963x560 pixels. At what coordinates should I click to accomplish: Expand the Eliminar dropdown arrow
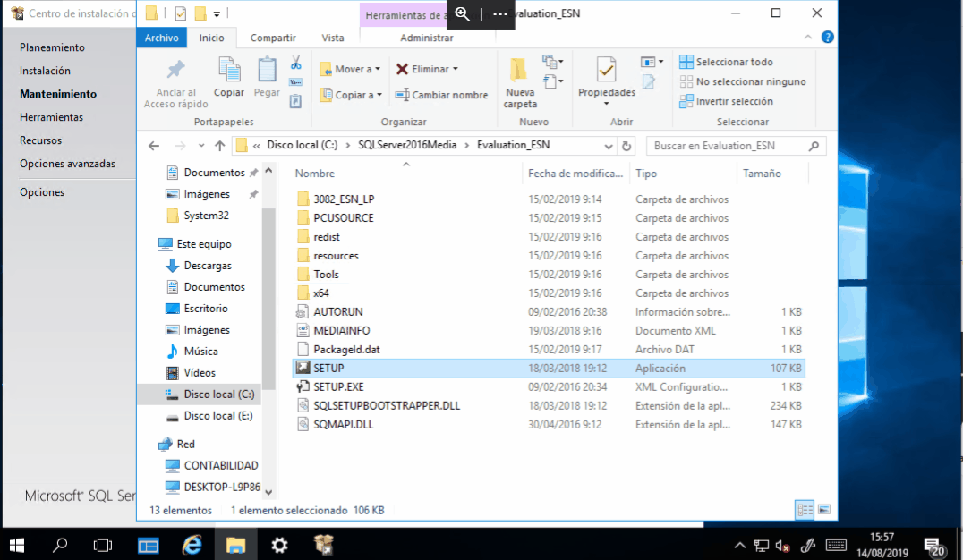[456, 69]
